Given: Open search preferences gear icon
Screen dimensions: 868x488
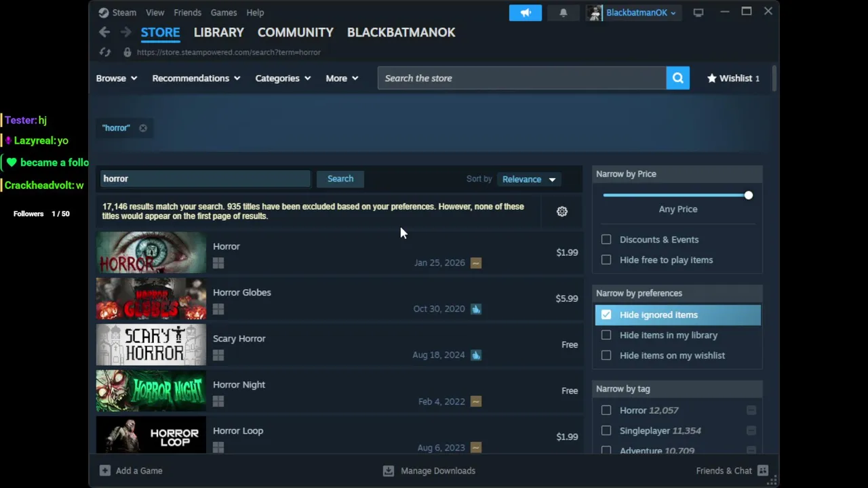Looking at the screenshot, I should (562, 211).
